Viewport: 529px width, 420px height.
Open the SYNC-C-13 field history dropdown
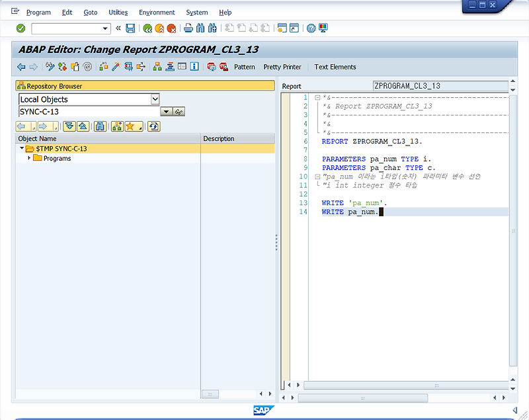click(x=166, y=111)
